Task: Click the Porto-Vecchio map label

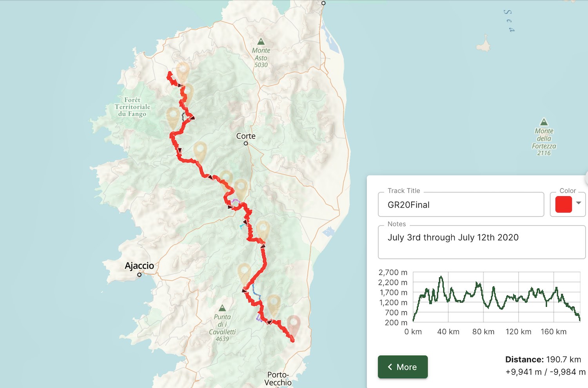Action: coord(278,379)
